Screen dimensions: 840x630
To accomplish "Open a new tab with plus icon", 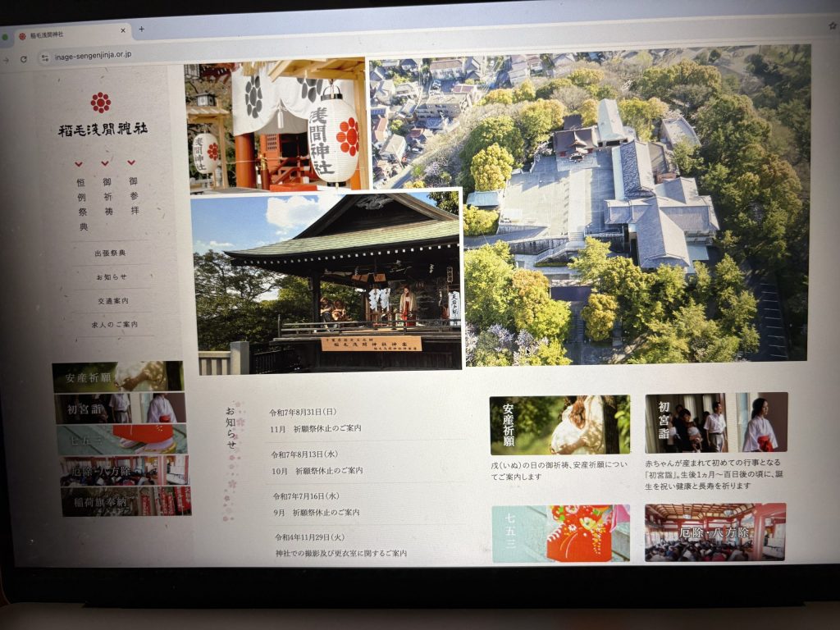I will click(141, 29).
